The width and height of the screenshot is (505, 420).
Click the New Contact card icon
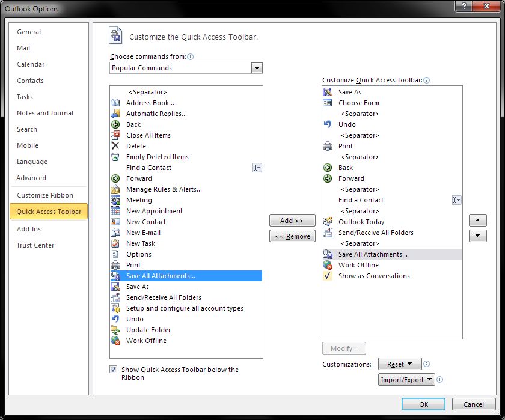coord(115,222)
